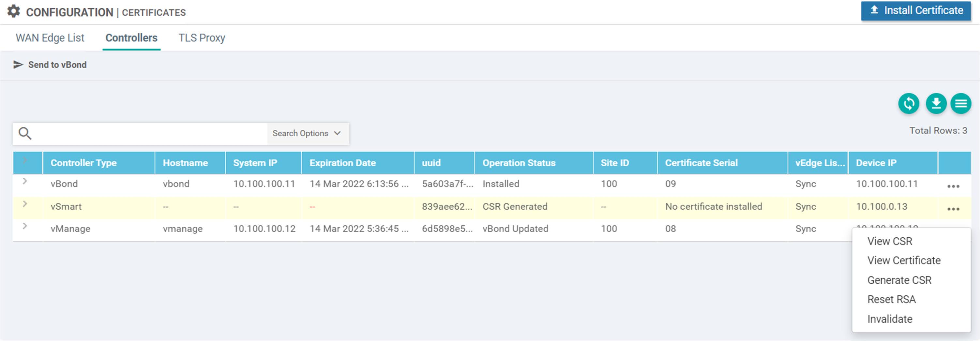The height and width of the screenshot is (341, 980).
Task: Click the Send to vBond icon
Action: pyautogui.click(x=18, y=65)
